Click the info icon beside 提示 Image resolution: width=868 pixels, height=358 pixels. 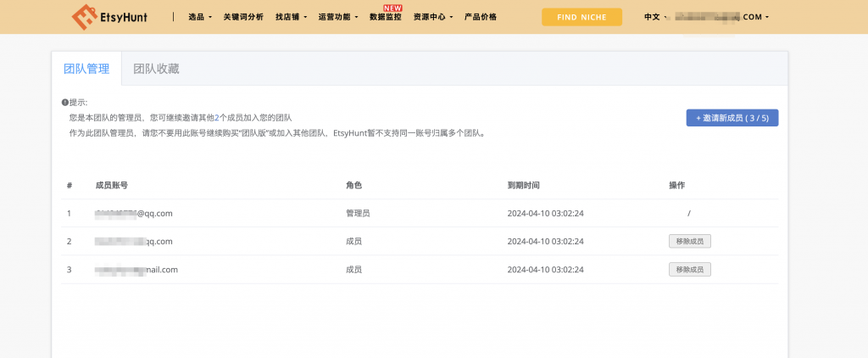(65, 102)
